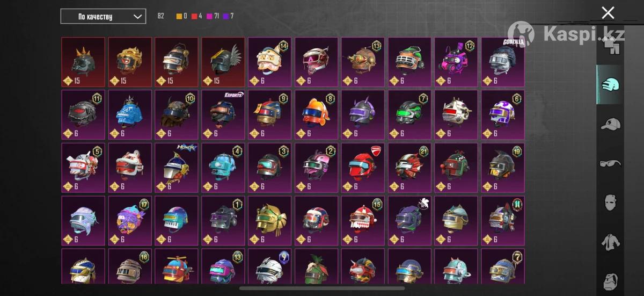Viewport: 644px width, 296px height.
Task: Open the helmet category in sidebar
Action: click(610, 84)
